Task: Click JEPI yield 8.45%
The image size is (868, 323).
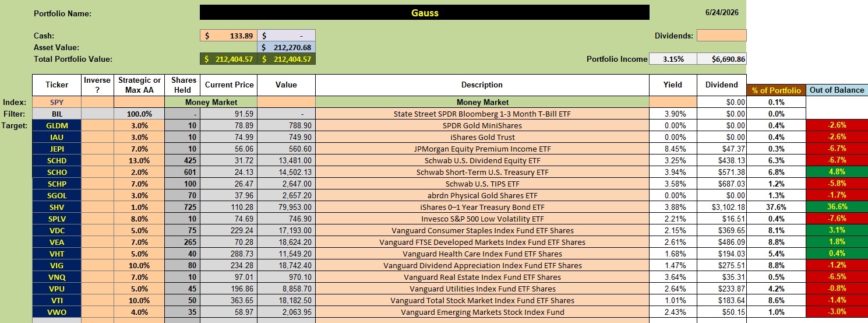Action: (x=673, y=149)
